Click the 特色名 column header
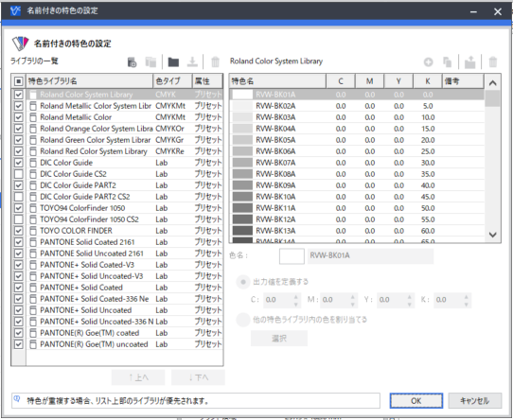Image resolution: width=513 pixels, height=420 pixels. pos(277,81)
